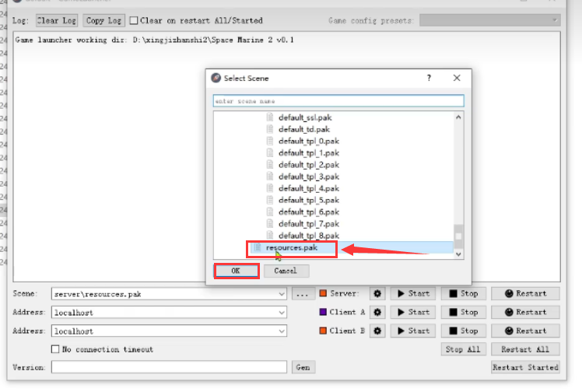This screenshot has width=582, height=392.
Task: Stop Client A
Action: pos(463,312)
